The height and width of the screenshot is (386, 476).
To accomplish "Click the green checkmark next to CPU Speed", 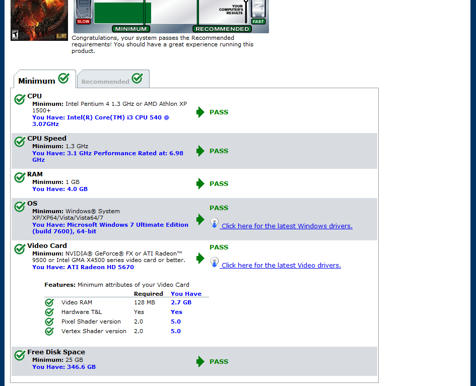I will 20,141.
